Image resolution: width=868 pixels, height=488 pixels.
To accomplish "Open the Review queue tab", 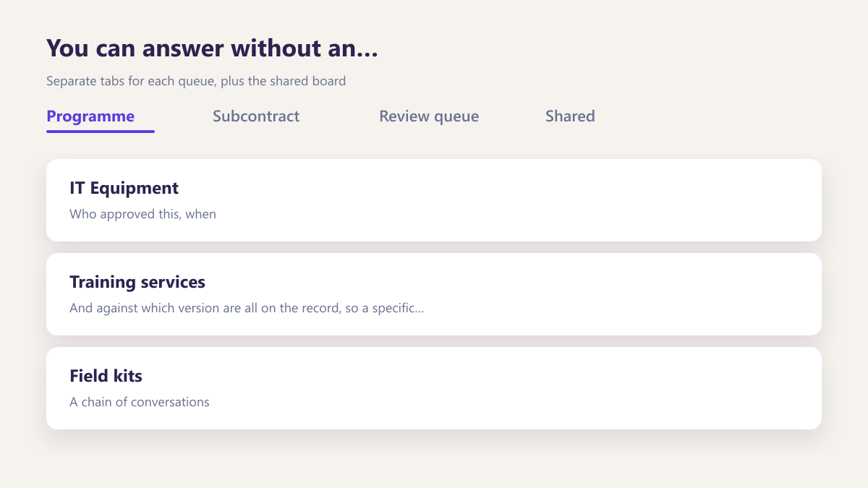I will (x=429, y=116).
